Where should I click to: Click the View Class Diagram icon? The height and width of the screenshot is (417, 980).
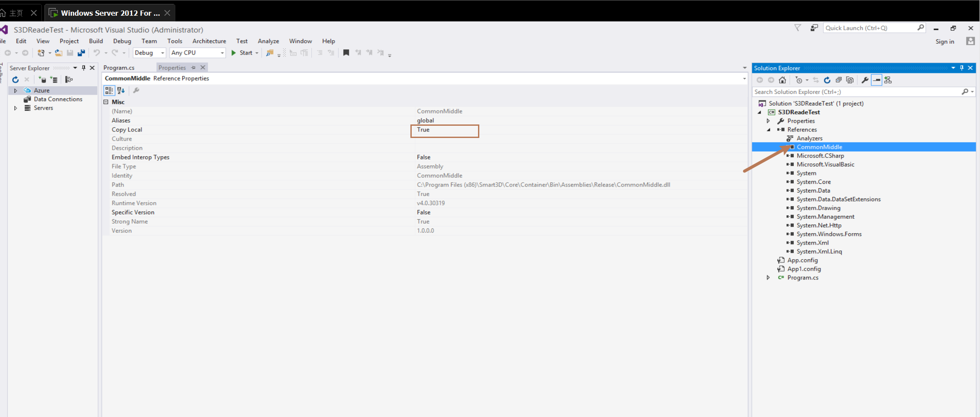(888, 80)
